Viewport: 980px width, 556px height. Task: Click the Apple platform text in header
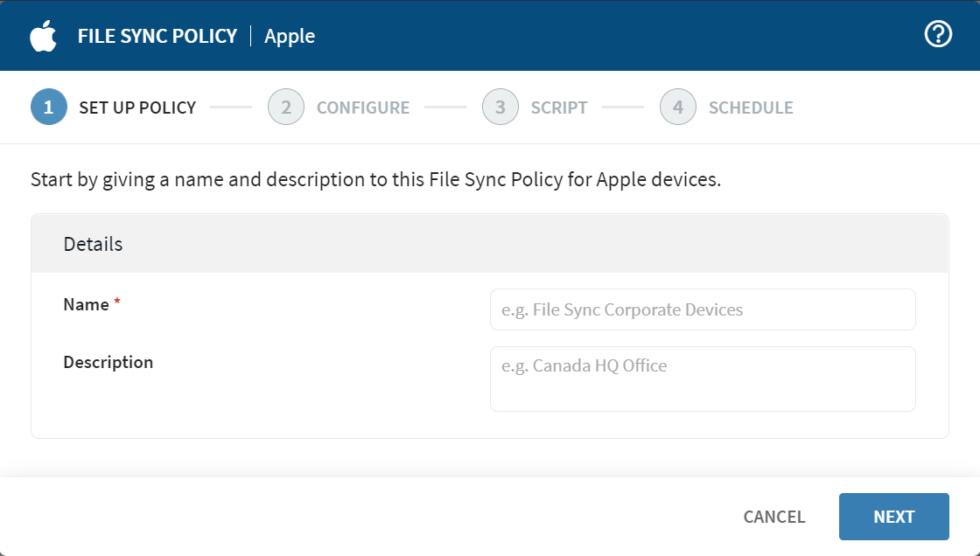pos(290,36)
